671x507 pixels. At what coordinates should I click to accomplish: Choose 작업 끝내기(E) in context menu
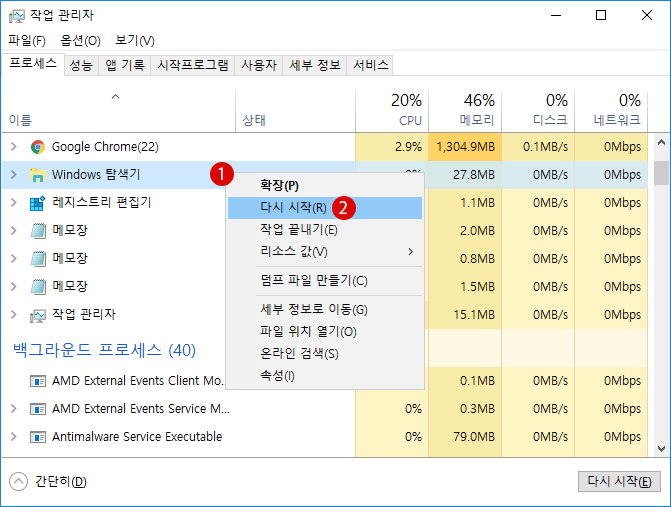click(x=325, y=230)
